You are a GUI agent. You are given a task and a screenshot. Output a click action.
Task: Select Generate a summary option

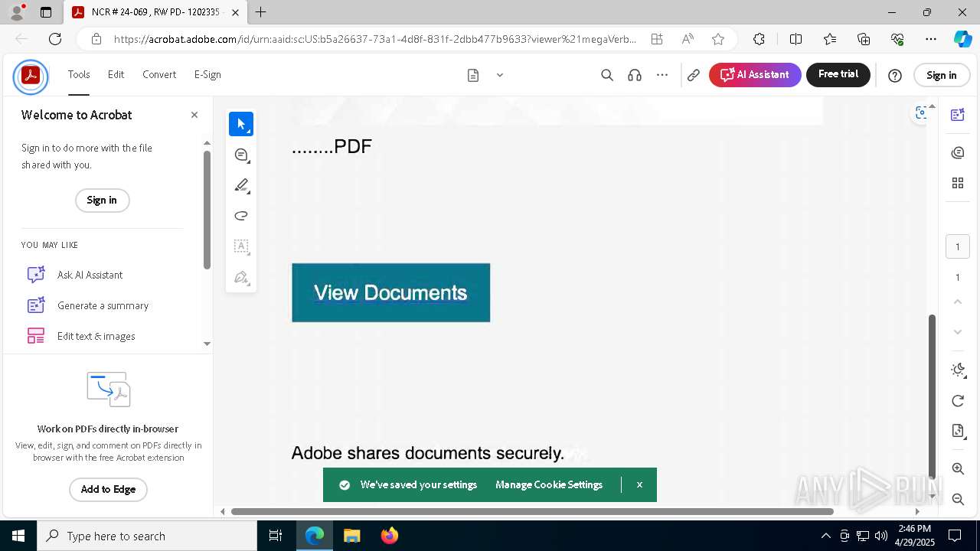[88, 305]
